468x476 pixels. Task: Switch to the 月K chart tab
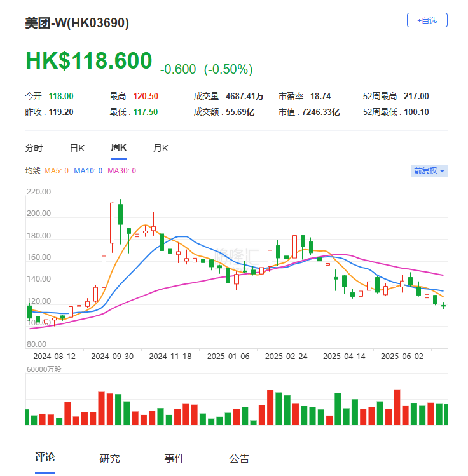(x=161, y=148)
